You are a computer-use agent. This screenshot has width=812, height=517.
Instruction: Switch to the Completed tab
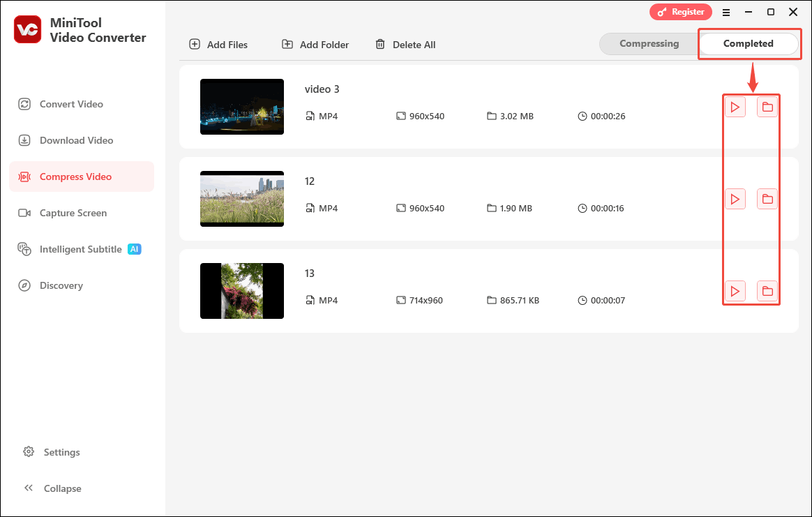749,43
